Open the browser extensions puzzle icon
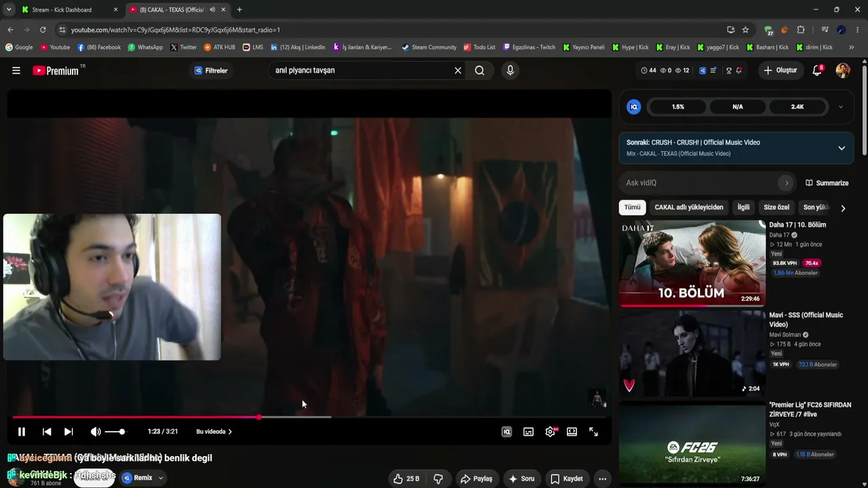868x488 pixels. tap(801, 30)
